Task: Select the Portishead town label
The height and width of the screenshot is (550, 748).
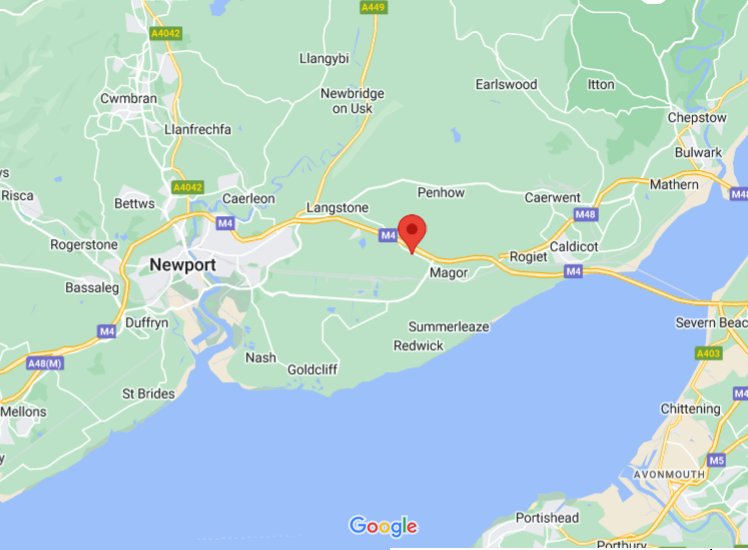Action: coord(547,518)
